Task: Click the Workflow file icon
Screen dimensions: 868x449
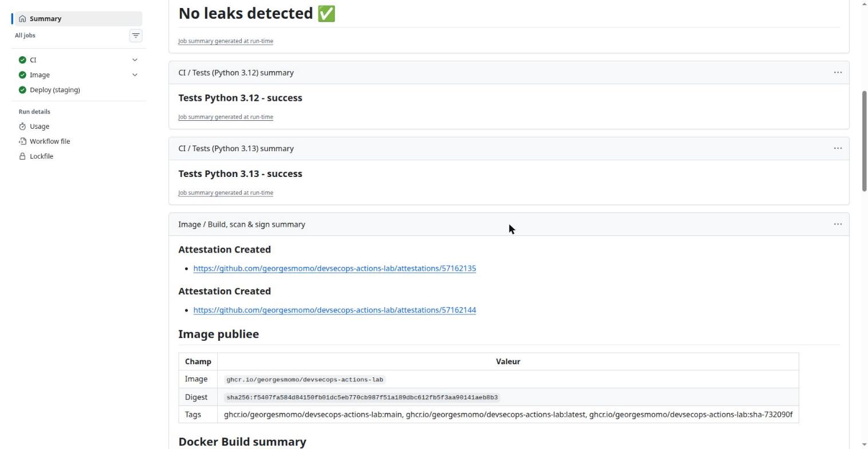Action: [22, 141]
